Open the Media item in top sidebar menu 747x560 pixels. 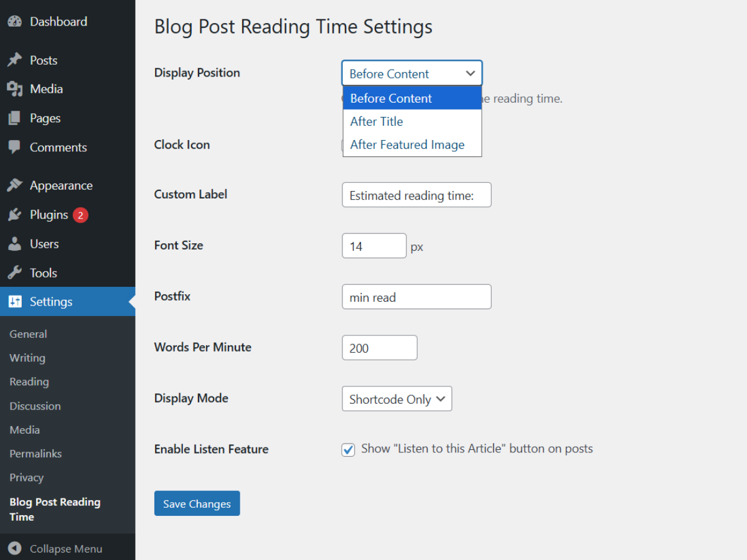click(x=46, y=89)
